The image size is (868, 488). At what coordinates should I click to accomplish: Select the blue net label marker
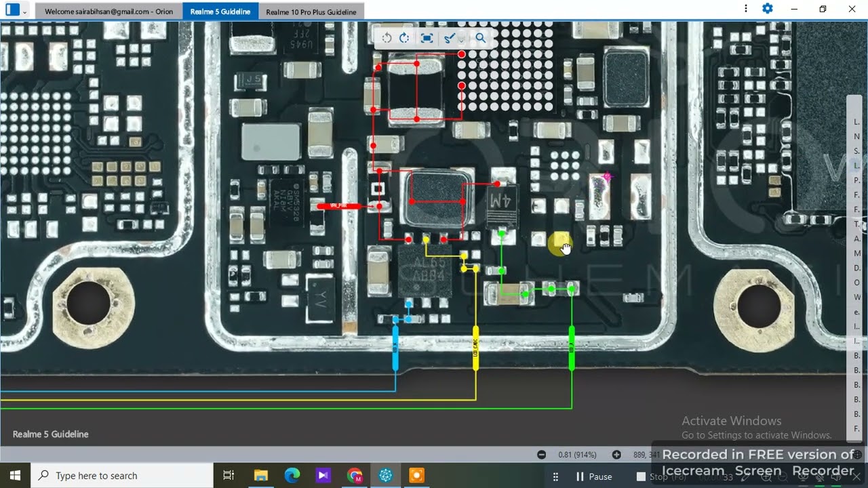pos(395,348)
